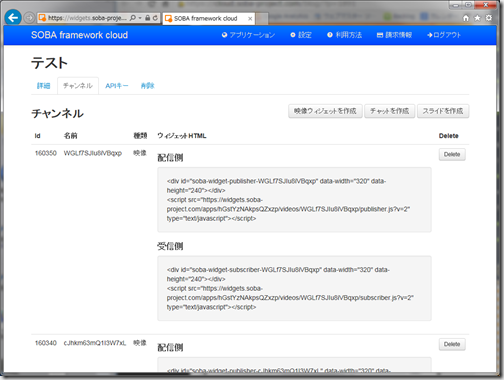
Task: Click the 配信側 heading for channel 160350
Action: 170,158
